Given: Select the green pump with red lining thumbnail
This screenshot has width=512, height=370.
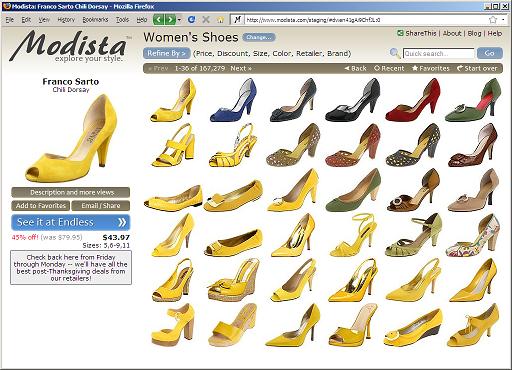Looking at the screenshot, I should click(473, 100).
